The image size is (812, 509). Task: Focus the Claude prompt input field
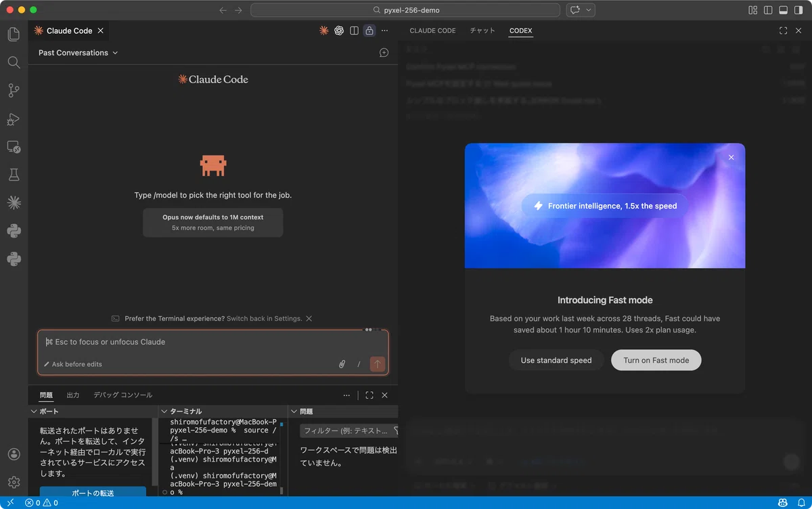click(x=212, y=342)
